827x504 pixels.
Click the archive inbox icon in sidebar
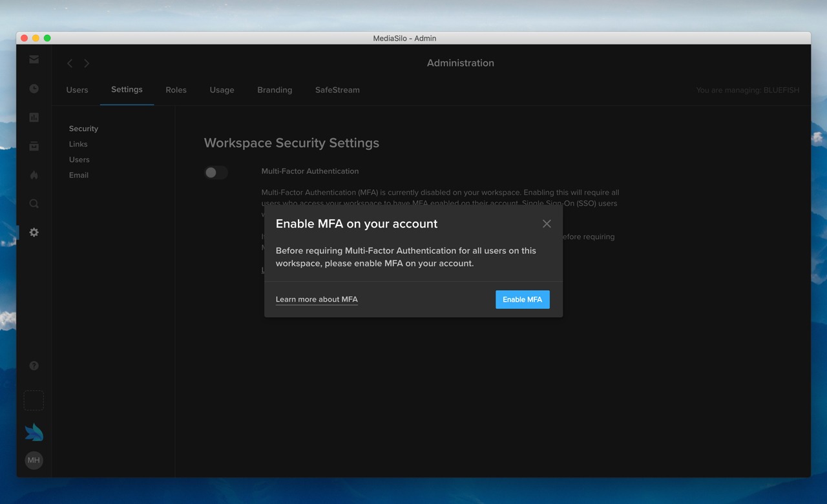coord(34,145)
